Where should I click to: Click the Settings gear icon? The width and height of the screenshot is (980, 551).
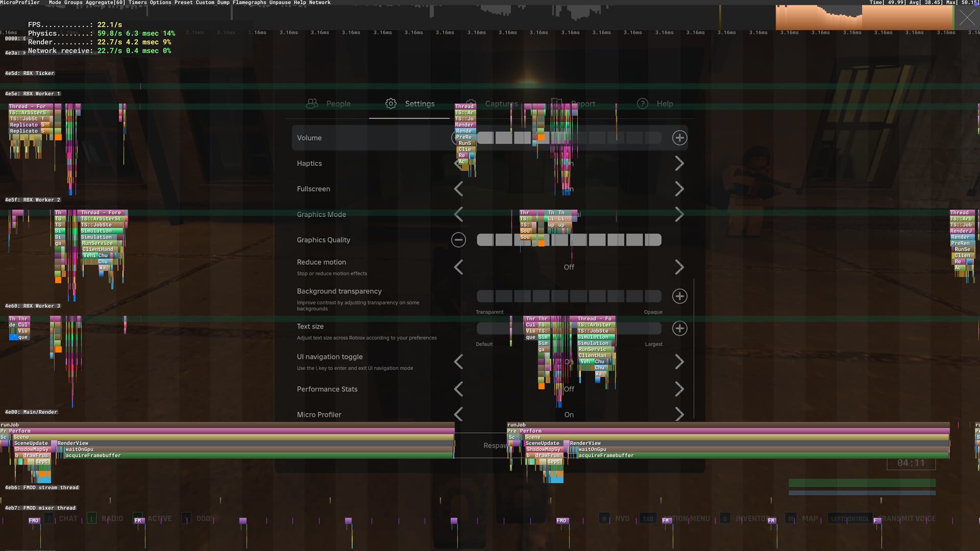(390, 104)
